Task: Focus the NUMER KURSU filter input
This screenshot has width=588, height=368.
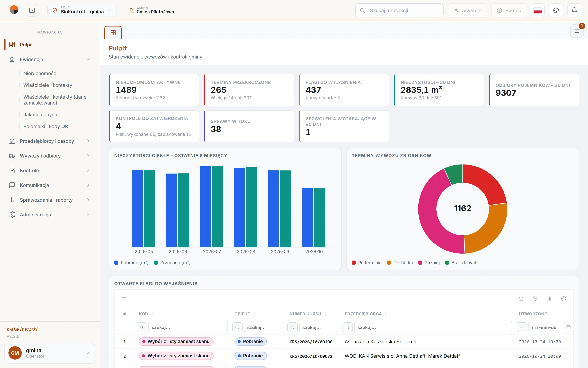Action: tap(318, 327)
